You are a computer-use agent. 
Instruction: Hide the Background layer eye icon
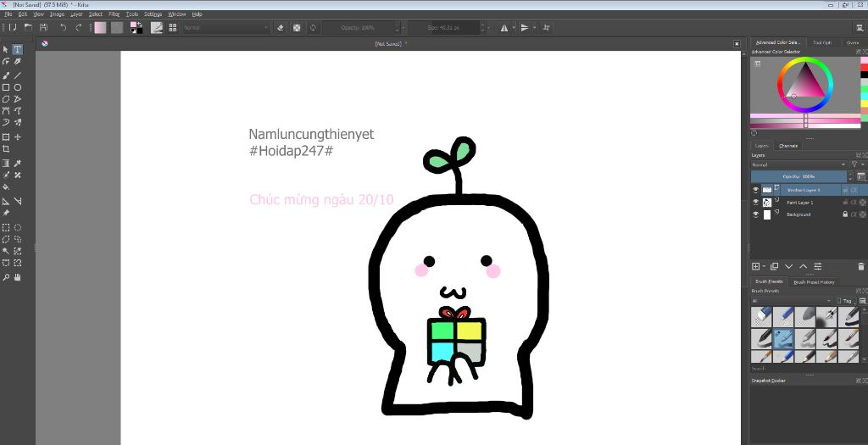click(755, 214)
